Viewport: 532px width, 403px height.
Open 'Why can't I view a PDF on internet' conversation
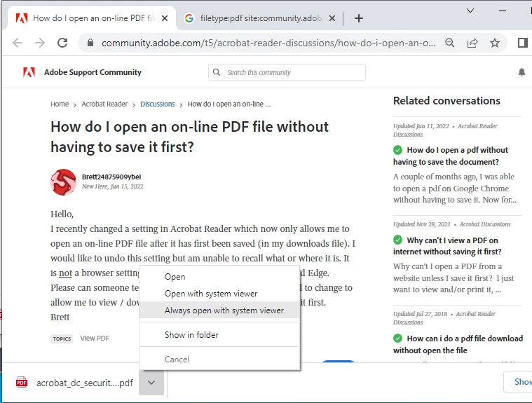(447, 246)
